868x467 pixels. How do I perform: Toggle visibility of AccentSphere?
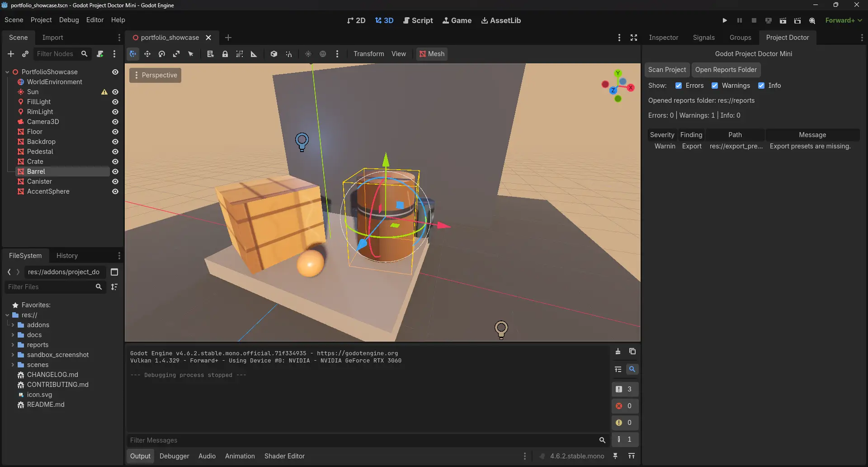coord(115,191)
